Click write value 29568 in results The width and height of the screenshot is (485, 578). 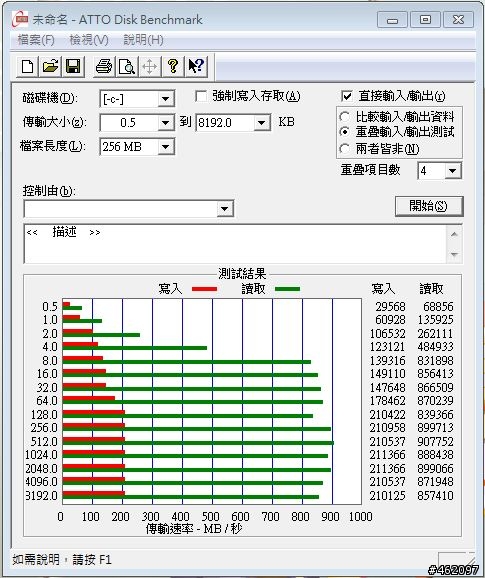pos(390,307)
